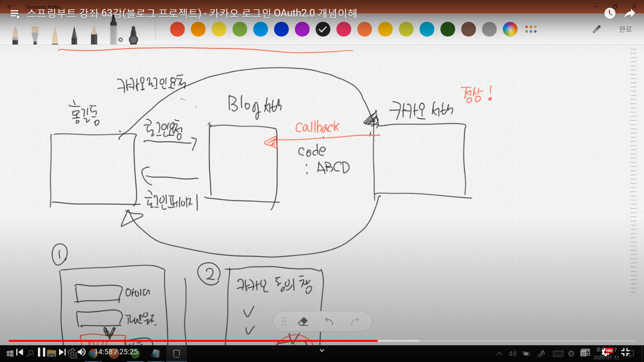Pause the video playback
The height and width of the screenshot is (362, 644).
tap(41, 352)
